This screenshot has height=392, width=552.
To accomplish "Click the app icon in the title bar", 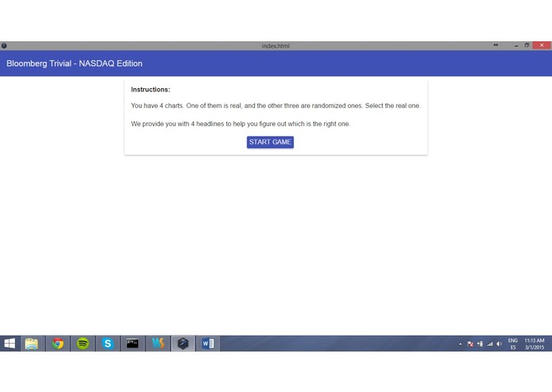I will coord(4,46).
